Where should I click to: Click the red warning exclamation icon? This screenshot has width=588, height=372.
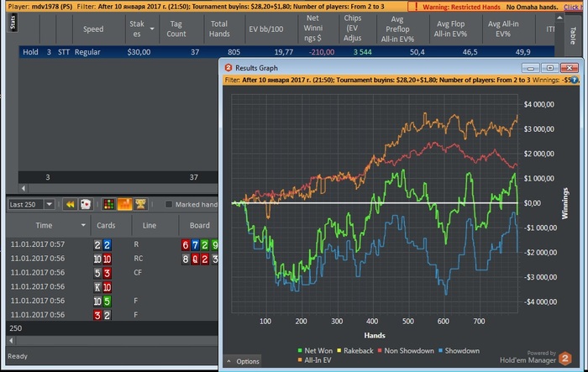(x=416, y=7)
